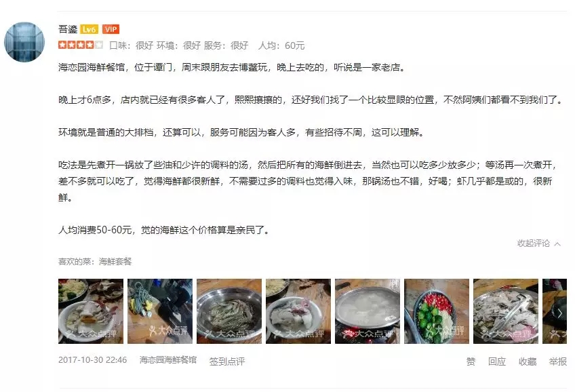Image resolution: width=575 pixels, height=392 pixels.
Task: Open the second photo of restaurant interior
Action: click(x=160, y=311)
